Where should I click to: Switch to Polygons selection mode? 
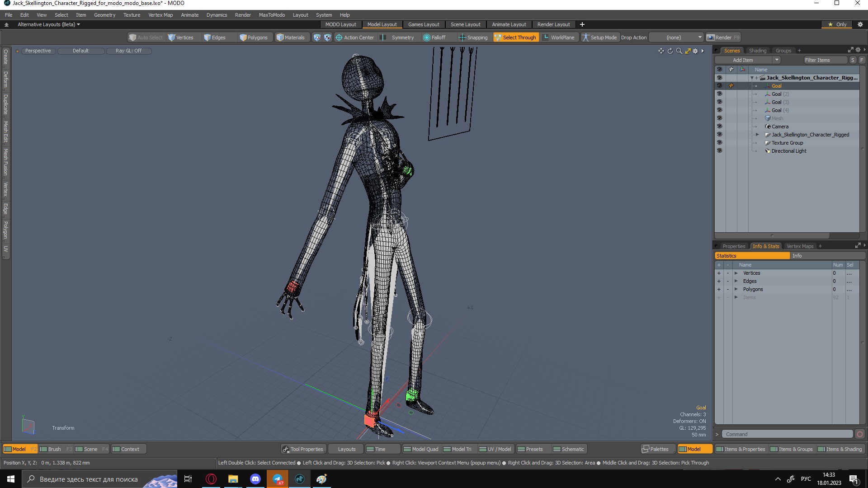click(x=254, y=38)
